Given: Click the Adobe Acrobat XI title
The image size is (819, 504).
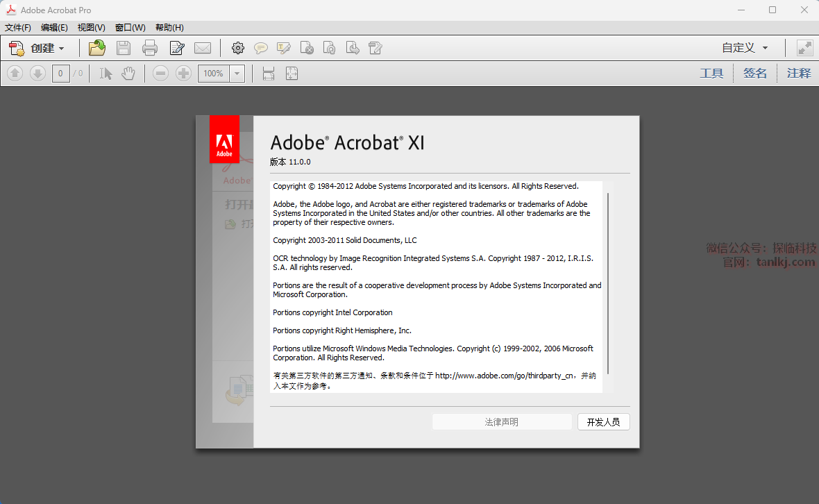Looking at the screenshot, I should (x=347, y=142).
